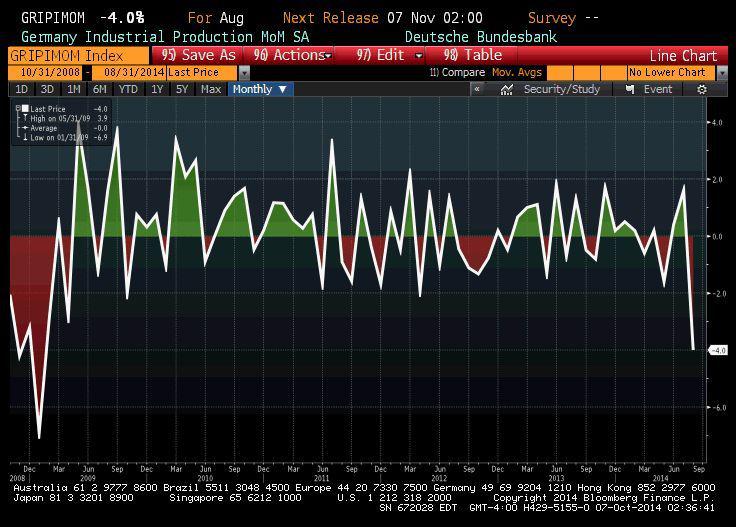
Task: Open the chart settings gear icon
Action: [702, 89]
